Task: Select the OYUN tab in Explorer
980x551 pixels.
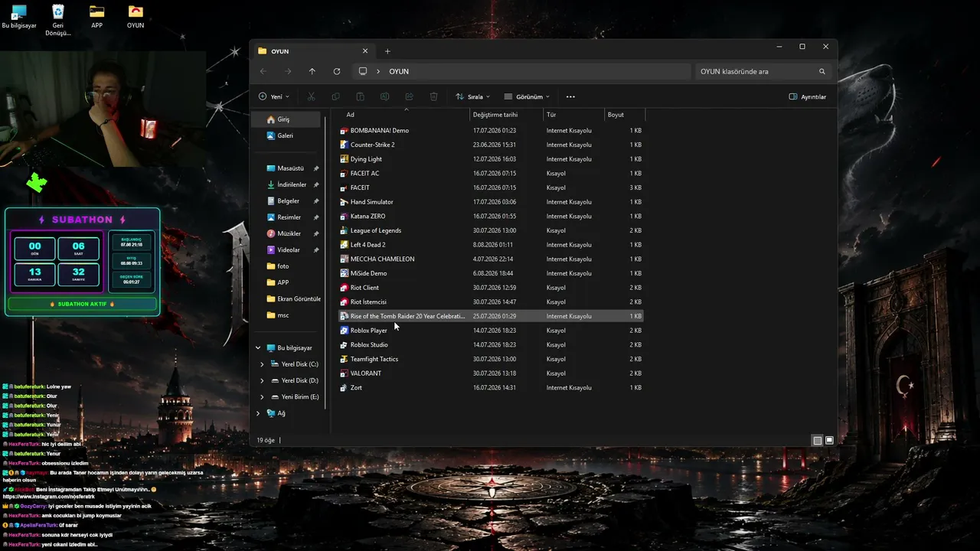Action: click(314, 51)
